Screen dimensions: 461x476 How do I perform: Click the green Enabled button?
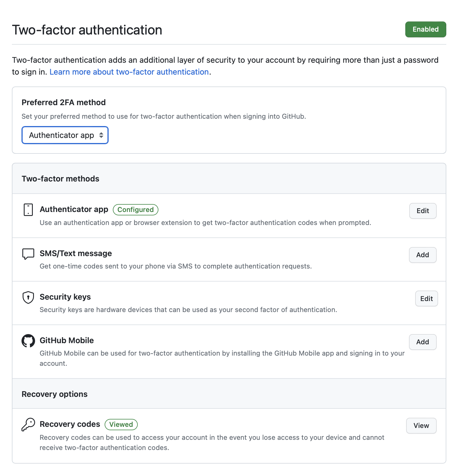[x=426, y=29]
